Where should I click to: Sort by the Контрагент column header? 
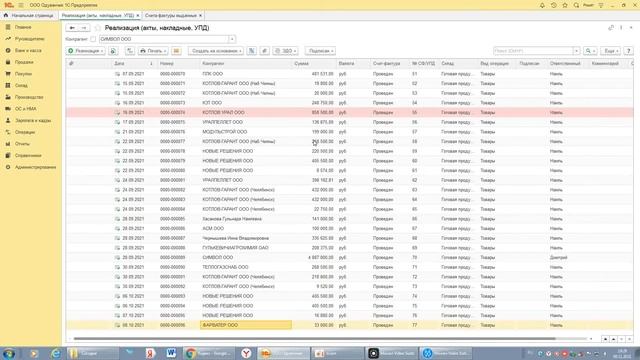246,63
